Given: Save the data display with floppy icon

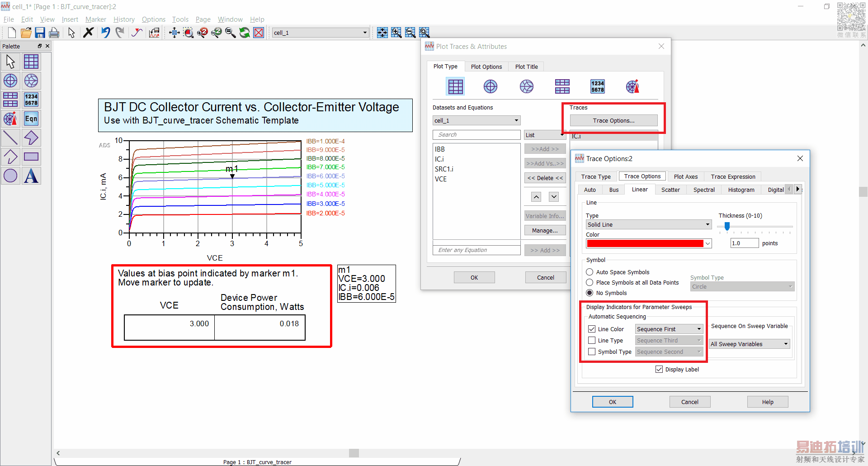Looking at the screenshot, I should click(x=40, y=33).
